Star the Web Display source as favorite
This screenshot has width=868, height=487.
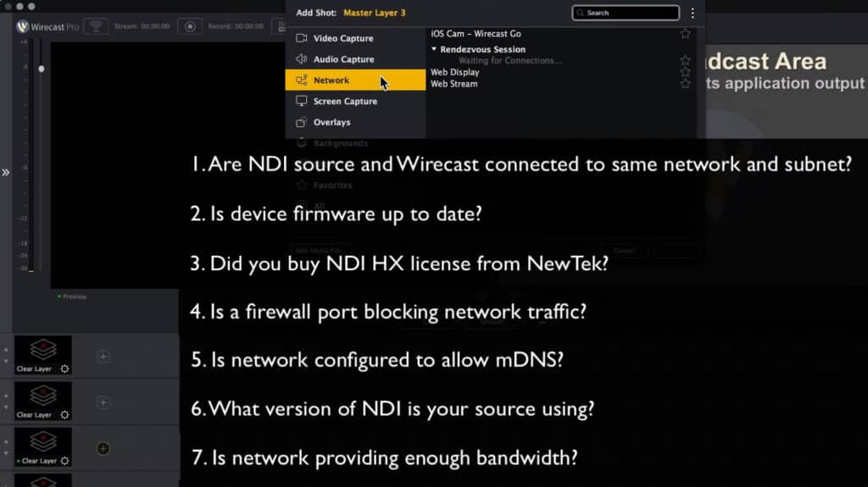coord(685,72)
